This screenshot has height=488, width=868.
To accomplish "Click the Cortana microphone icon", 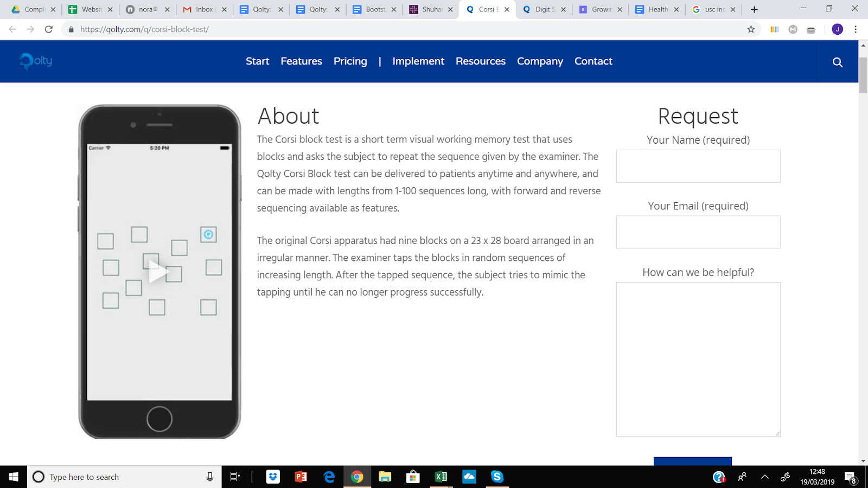I will (210, 477).
